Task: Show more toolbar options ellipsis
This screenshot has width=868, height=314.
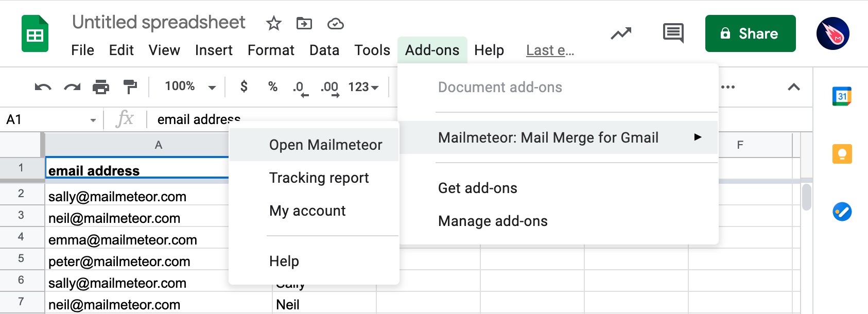Action: pyautogui.click(x=728, y=87)
